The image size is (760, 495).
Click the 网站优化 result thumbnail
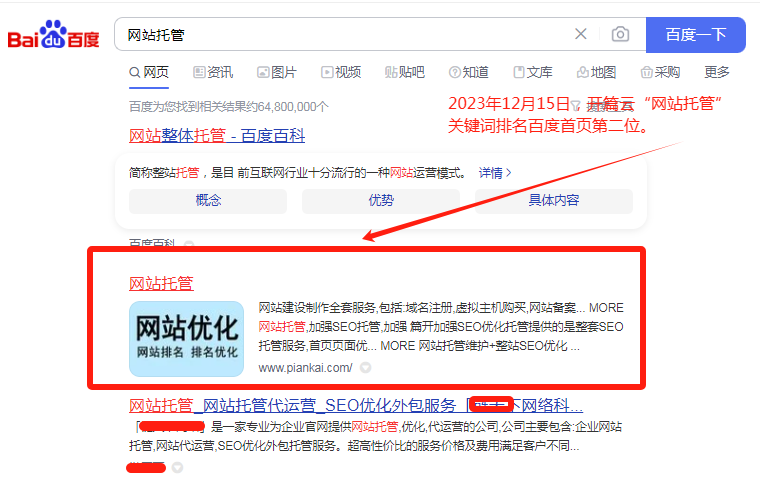point(186,338)
